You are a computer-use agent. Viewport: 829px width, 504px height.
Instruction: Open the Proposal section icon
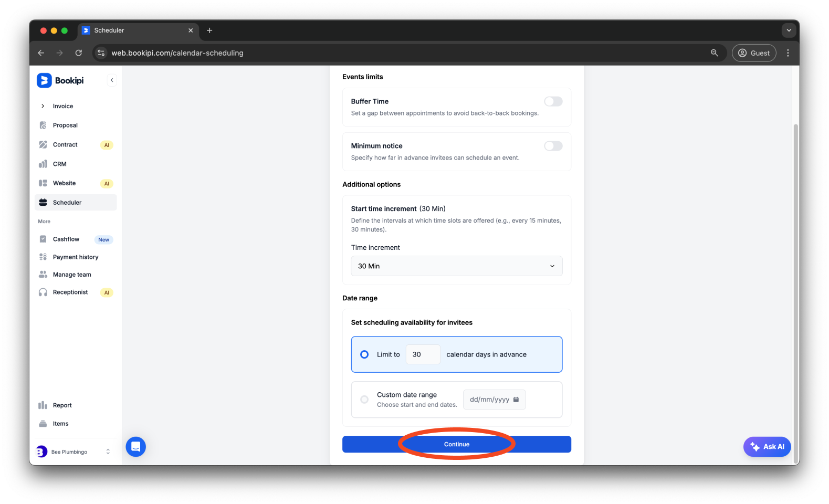pyautogui.click(x=43, y=125)
